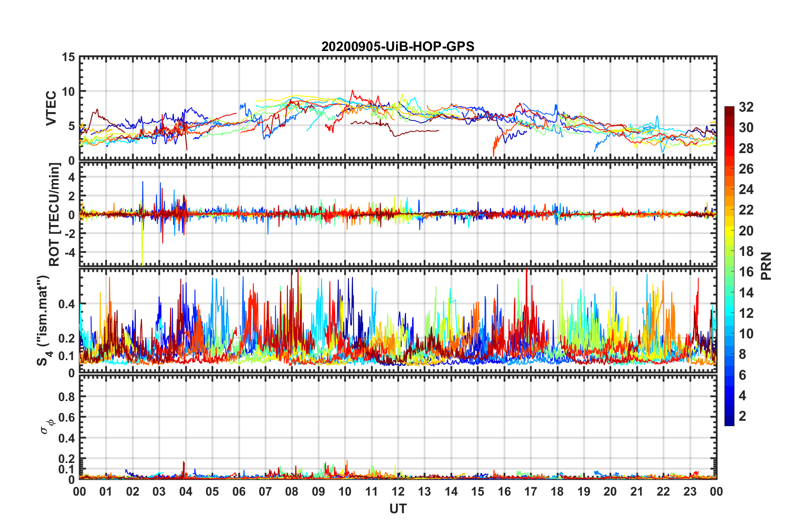Click the sigma-phi axis tick 0.8
The height and width of the screenshot is (532, 796).
pyautogui.click(x=67, y=396)
